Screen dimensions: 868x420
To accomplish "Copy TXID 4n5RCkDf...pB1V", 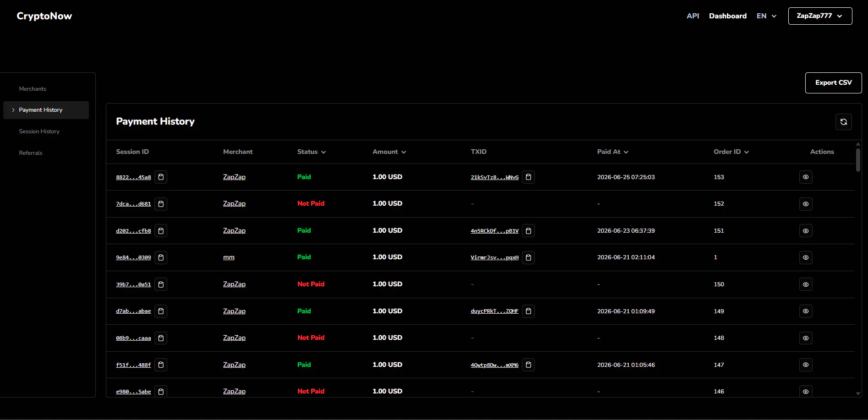I will [x=528, y=231].
